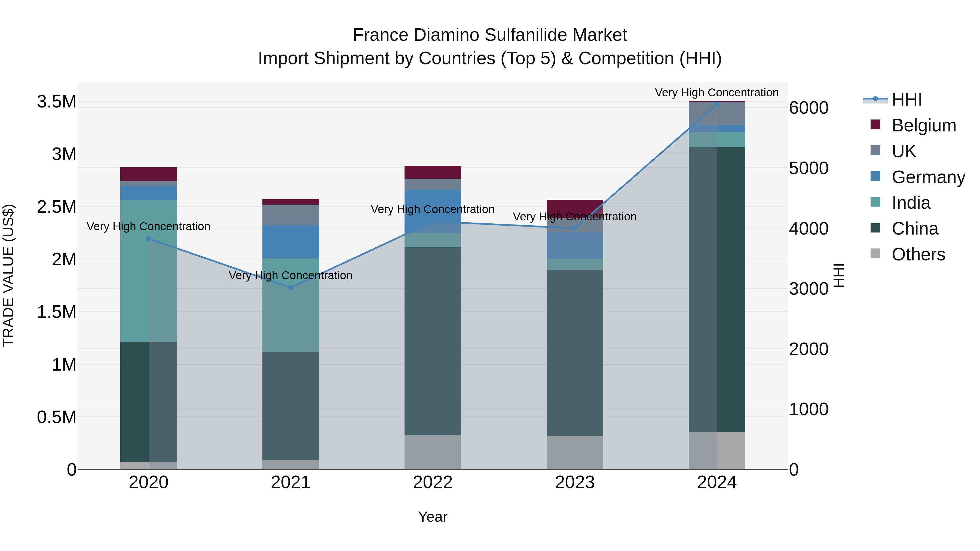Click the 2020 India bar segment

coord(149,271)
